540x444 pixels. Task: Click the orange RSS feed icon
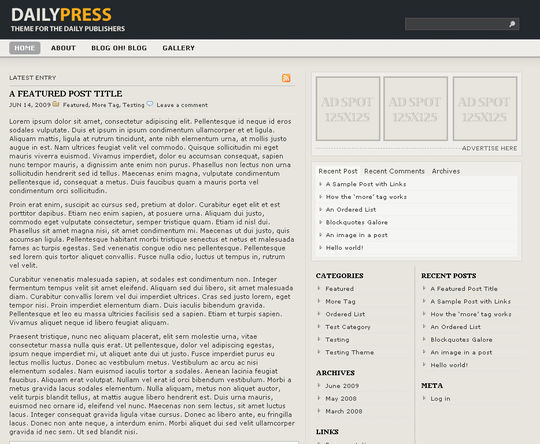[x=286, y=78]
